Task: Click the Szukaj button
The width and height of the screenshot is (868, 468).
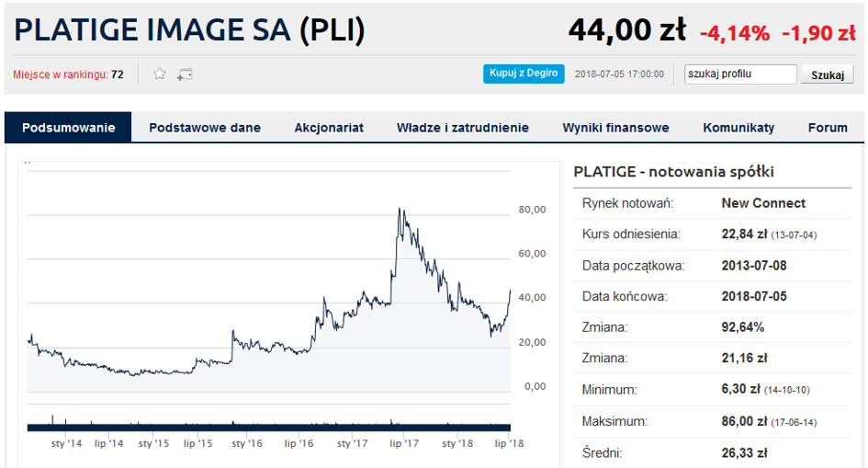Action: [x=828, y=74]
